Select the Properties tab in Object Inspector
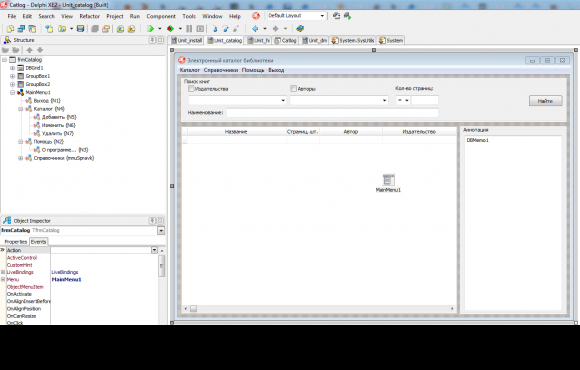The width and height of the screenshot is (580, 370). [16, 242]
